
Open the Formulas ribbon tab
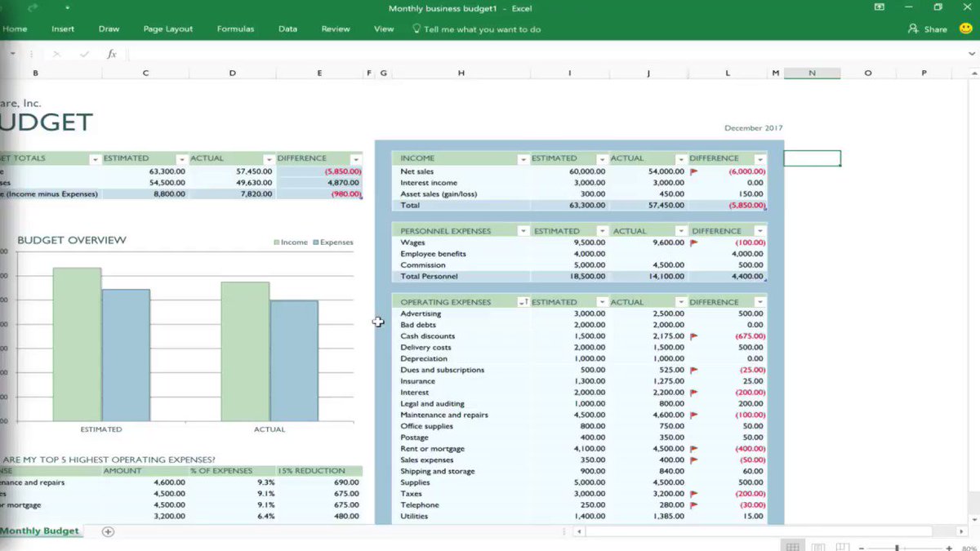[x=235, y=29]
